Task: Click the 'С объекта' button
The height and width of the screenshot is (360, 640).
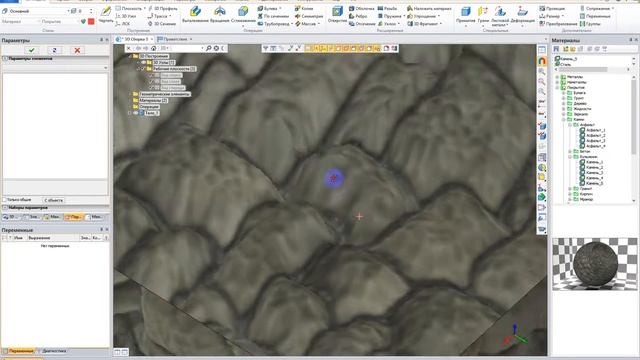Action: coord(53,200)
